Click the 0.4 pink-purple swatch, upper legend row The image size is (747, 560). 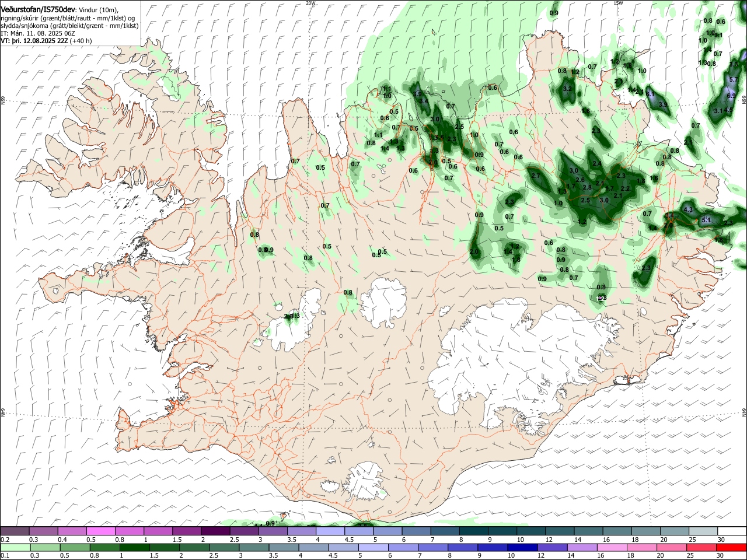72,531
